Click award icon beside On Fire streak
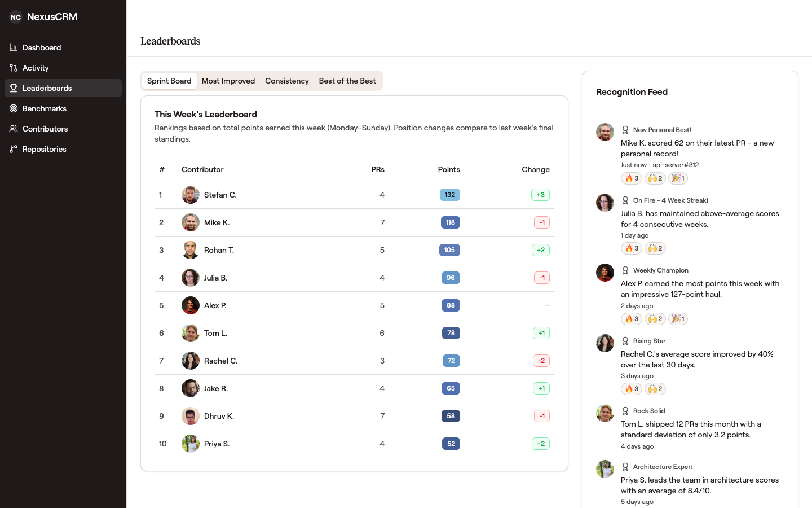 (625, 200)
